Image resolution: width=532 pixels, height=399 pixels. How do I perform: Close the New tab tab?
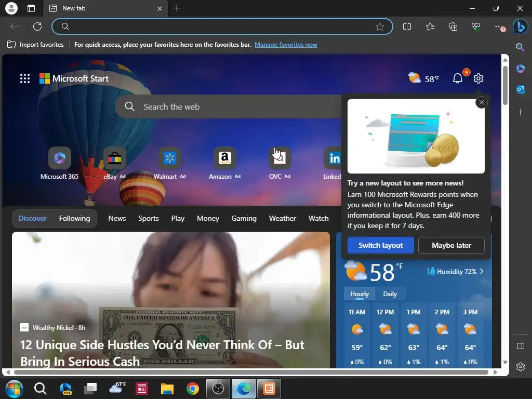(160, 8)
